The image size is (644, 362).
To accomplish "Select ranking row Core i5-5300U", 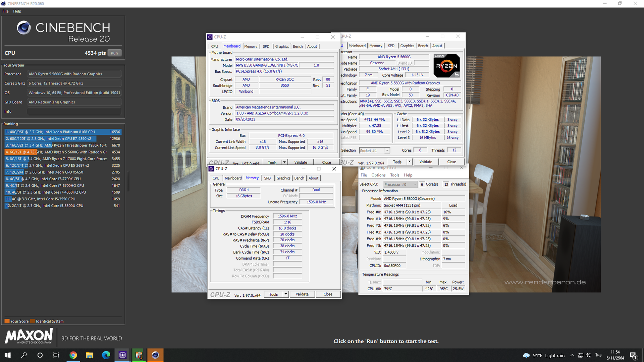I will point(63,205).
